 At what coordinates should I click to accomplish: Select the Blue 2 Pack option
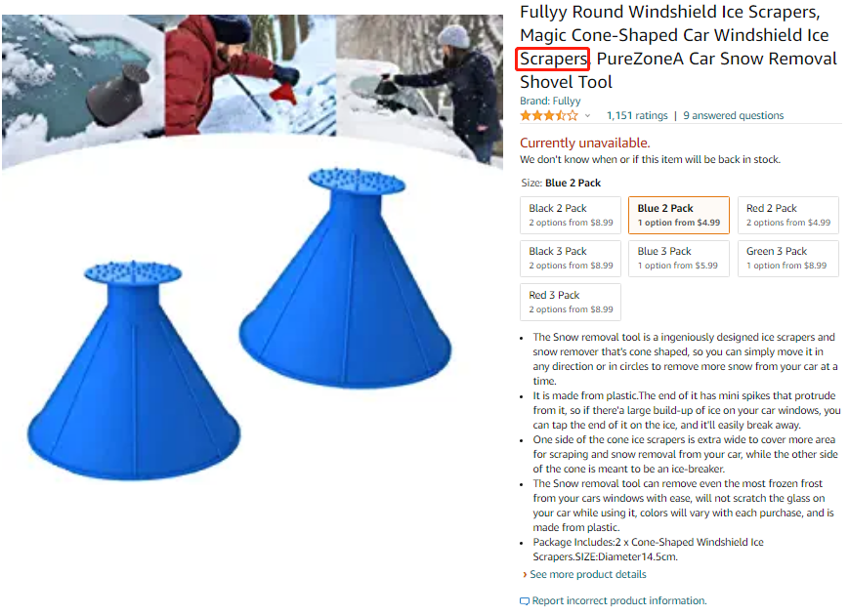[678, 215]
